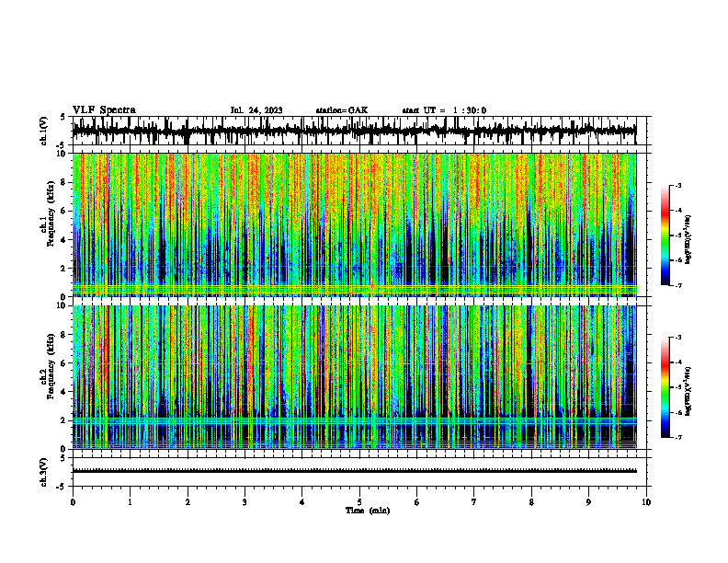Viewport: 728px width, 563px height.
Task: Select the log(PSD) label beside ch.2 color bar
Action: coord(688,391)
